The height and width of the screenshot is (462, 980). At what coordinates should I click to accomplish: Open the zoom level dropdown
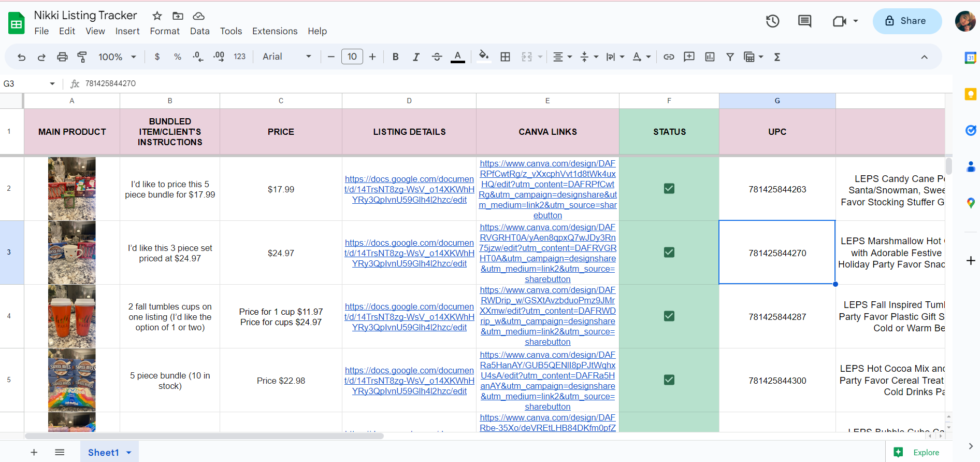click(x=117, y=57)
